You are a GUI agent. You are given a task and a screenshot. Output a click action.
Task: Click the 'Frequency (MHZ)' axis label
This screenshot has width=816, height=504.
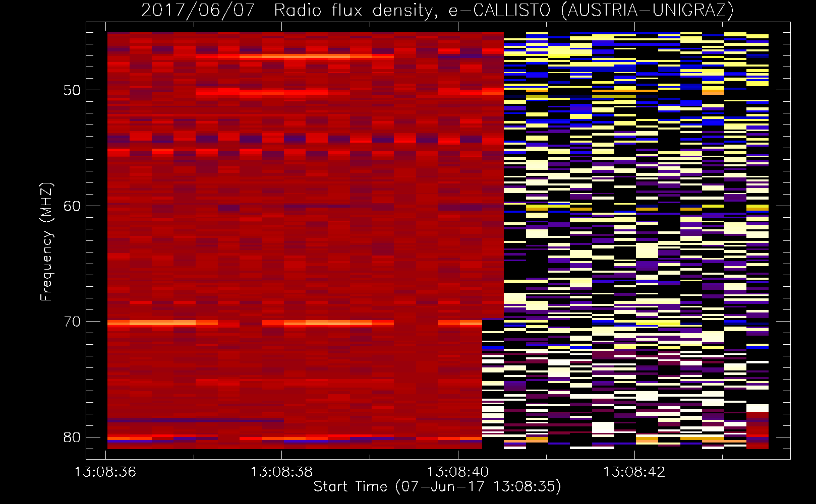[46, 242]
